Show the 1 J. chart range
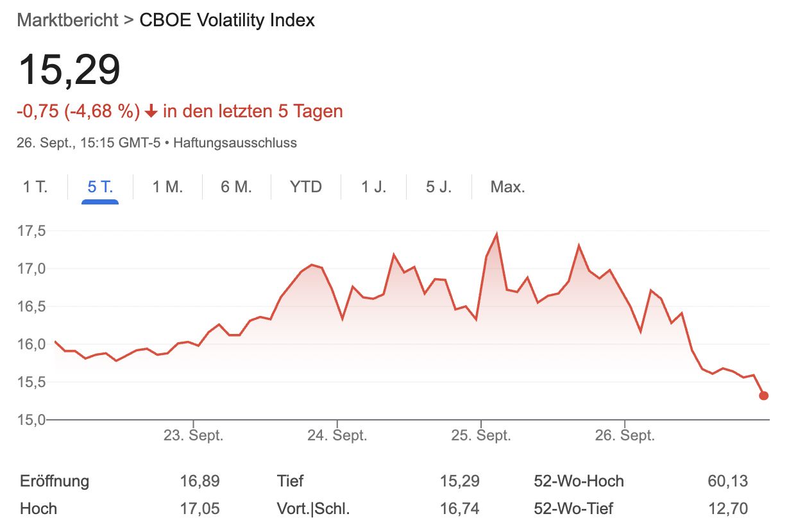 pyautogui.click(x=374, y=187)
